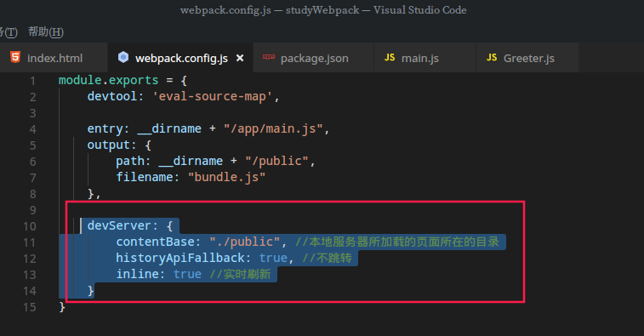Viewport: 644px width, 336px height.
Task: Click the JS icon on Greeter.js tab
Action: [492, 58]
